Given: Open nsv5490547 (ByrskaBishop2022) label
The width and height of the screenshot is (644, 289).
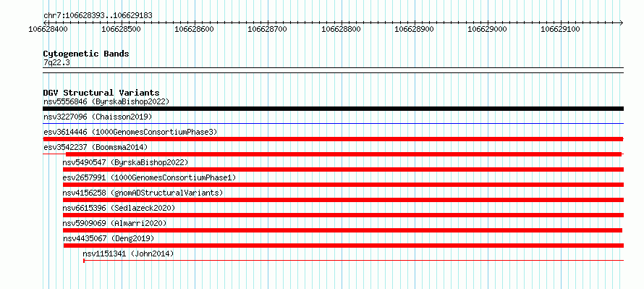Looking at the screenshot, I should tap(125, 162).
